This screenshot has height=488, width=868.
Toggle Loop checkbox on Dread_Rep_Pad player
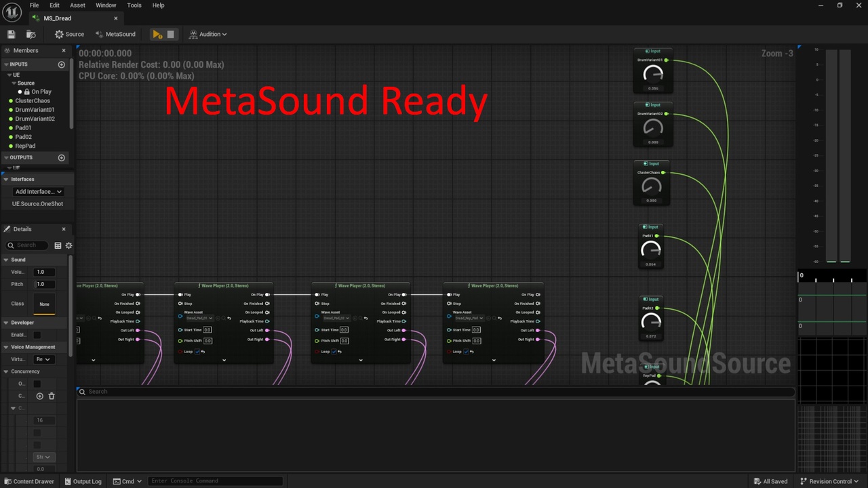[466, 352]
